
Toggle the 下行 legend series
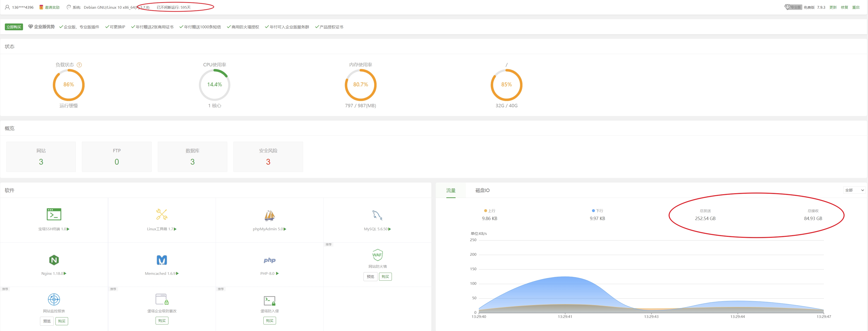click(x=597, y=211)
